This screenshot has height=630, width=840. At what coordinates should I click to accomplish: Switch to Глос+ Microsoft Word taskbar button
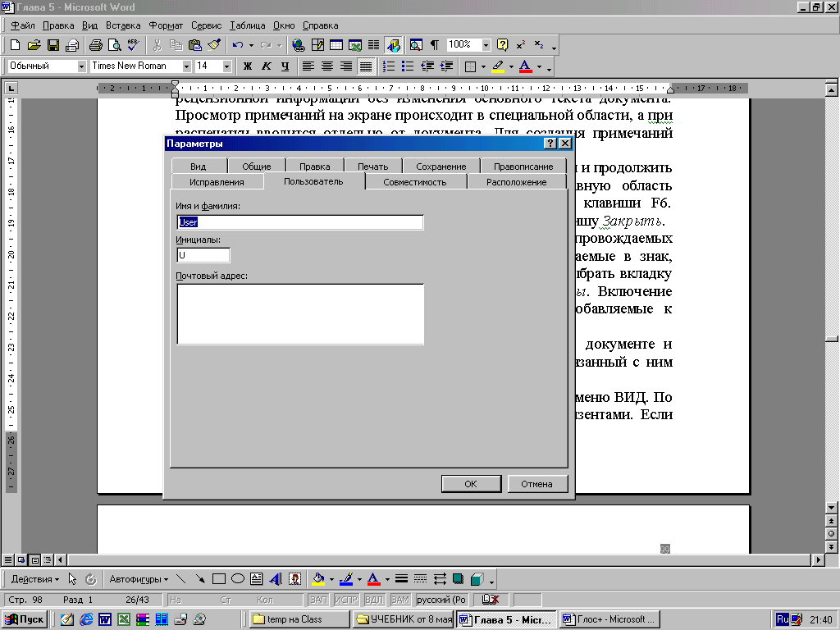609,619
